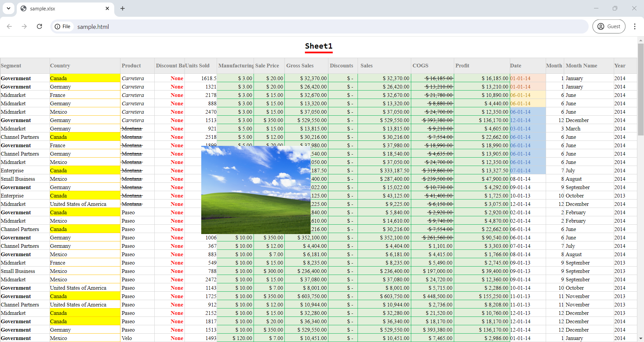644x342 pixels.
Task: Select the sample.xlsx tab
Action: click(x=65, y=8)
